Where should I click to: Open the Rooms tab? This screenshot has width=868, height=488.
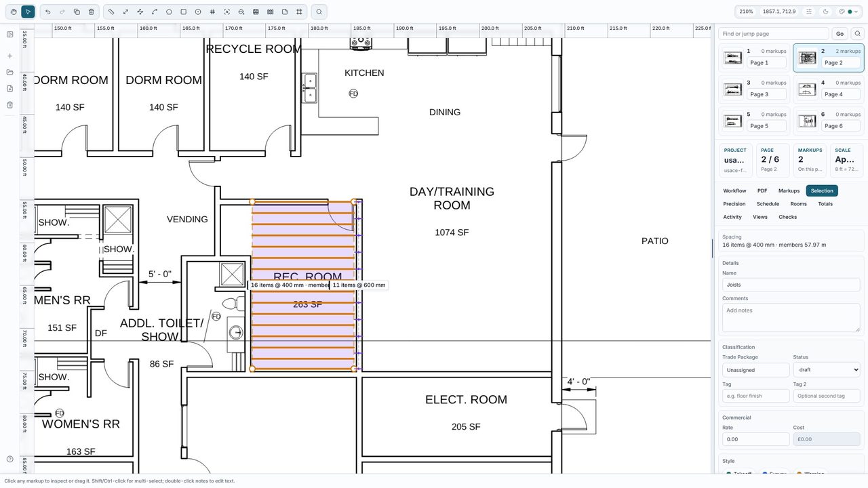coord(798,204)
